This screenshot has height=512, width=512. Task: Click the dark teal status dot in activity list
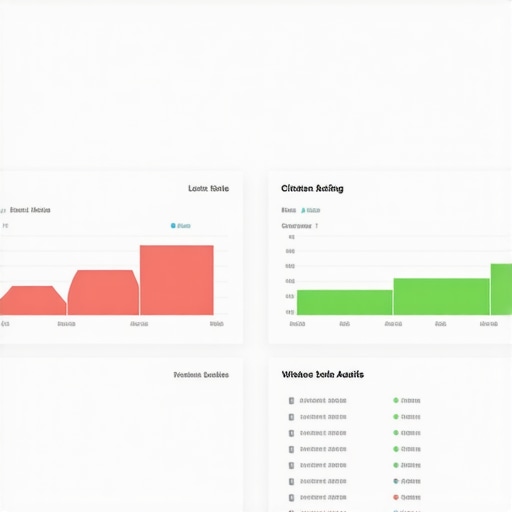point(396,481)
